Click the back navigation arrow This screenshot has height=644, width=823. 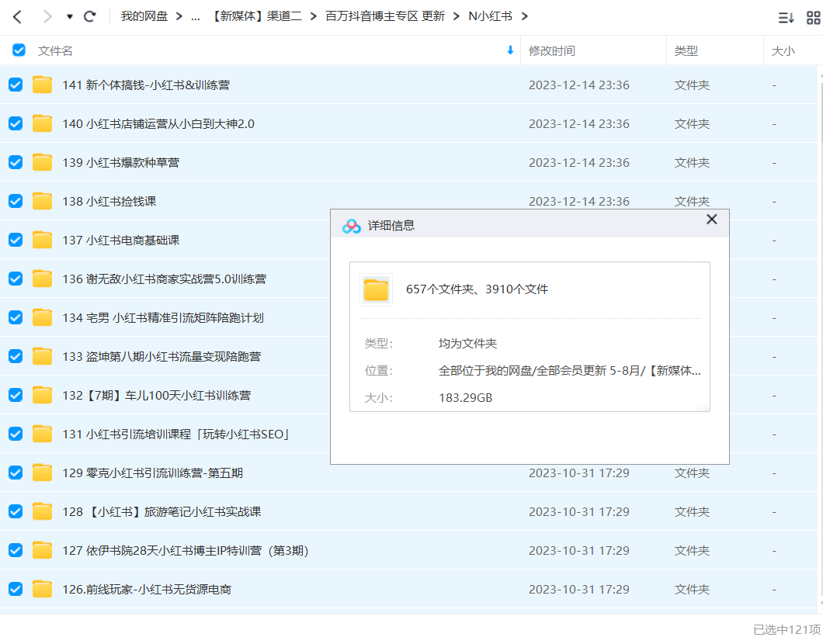tap(17, 16)
